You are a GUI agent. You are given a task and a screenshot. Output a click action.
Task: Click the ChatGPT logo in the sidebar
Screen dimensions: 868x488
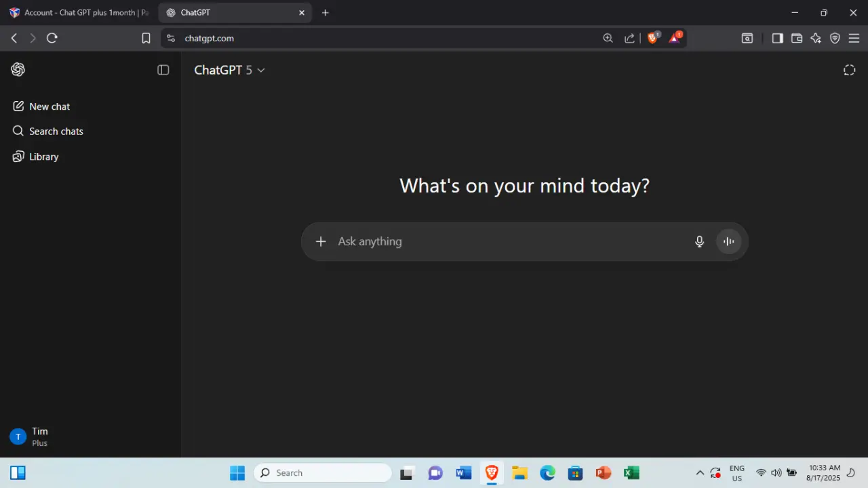(x=18, y=70)
